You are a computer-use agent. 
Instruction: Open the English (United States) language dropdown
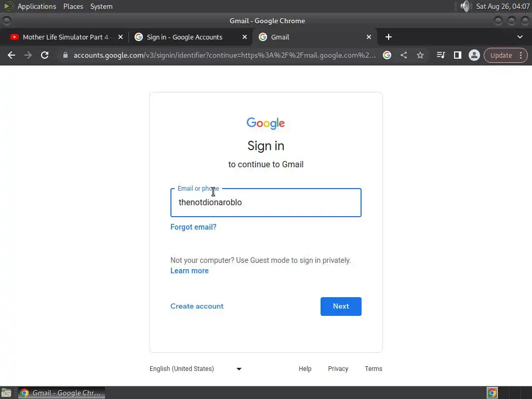coord(195,369)
